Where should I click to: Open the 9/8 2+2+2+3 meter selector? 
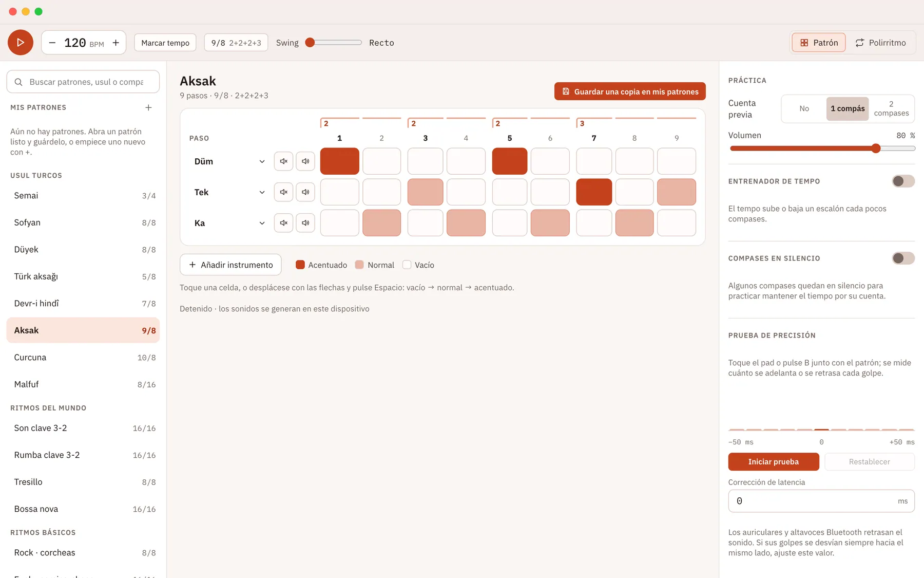click(236, 43)
